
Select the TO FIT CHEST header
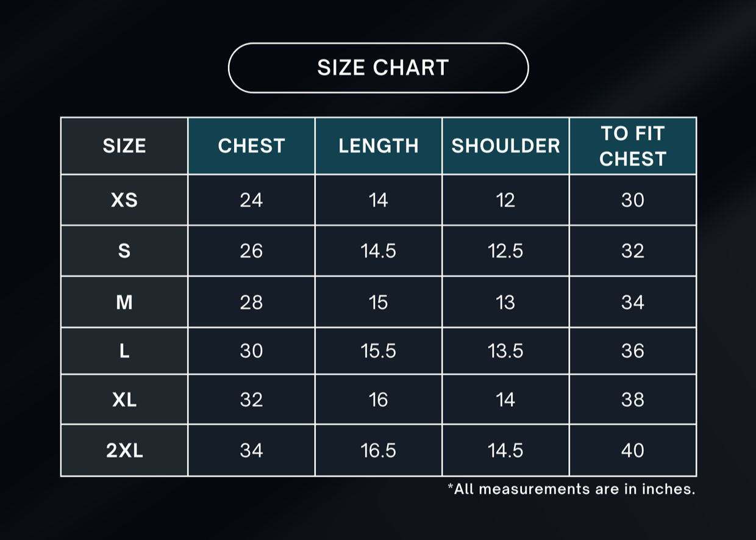(632, 146)
